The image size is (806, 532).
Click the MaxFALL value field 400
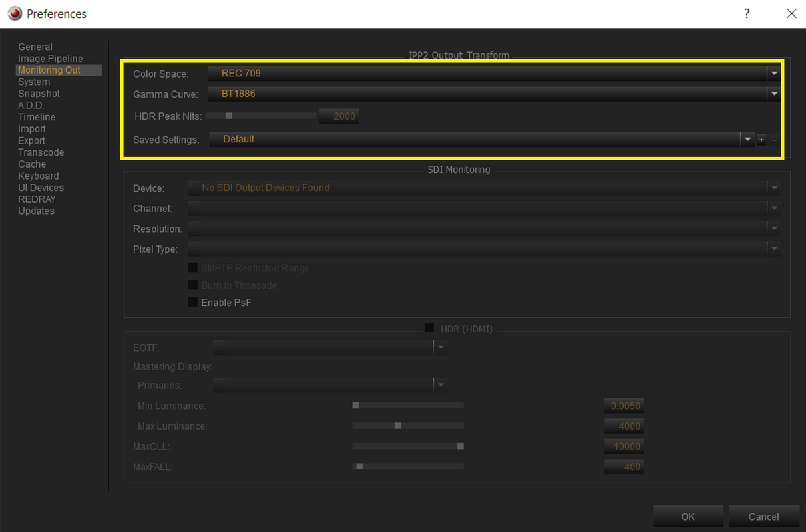tap(624, 467)
